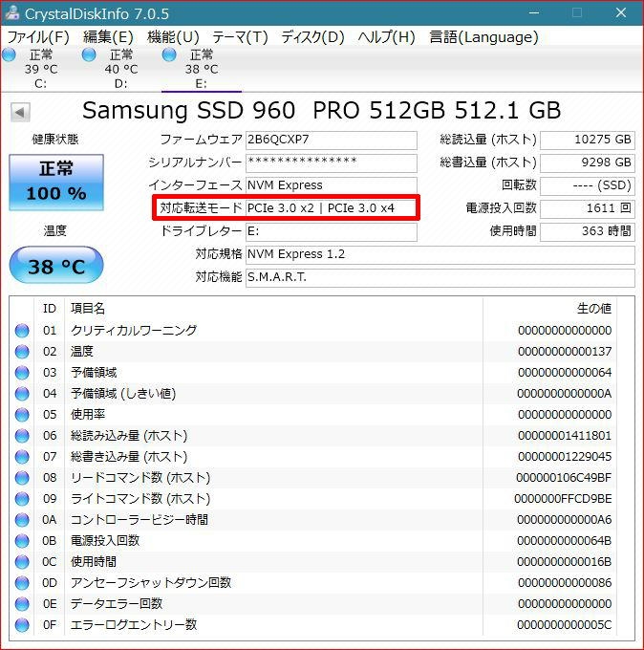
Task: Open the 言語(Language) menu
Action: click(483, 37)
